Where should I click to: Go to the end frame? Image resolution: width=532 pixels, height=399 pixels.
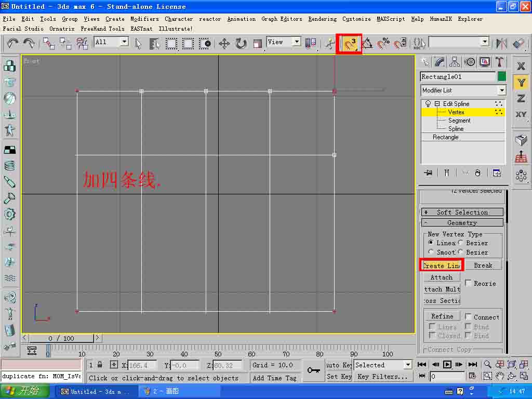pos(472,364)
